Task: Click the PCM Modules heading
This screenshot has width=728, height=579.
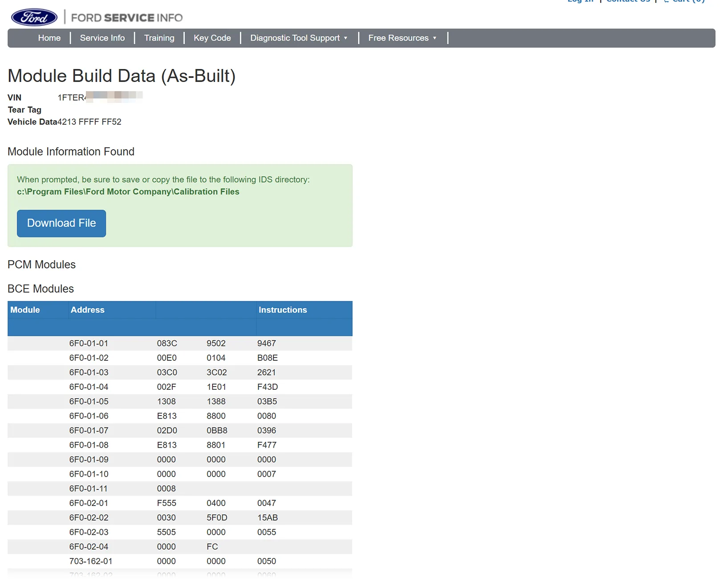Action: point(41,265)
